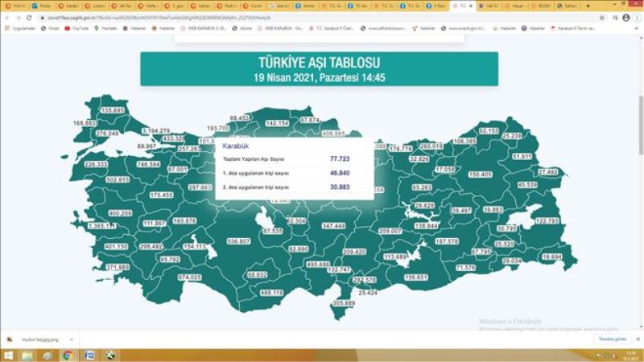The width and height of the screenshot is (644, 362).
Task: Open the Chrome three-dot menu
Action: point(636,17)
